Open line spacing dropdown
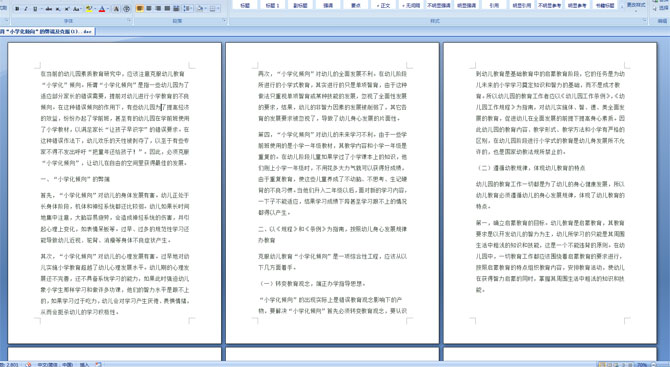The image size is (670, 367). point(188,9)
